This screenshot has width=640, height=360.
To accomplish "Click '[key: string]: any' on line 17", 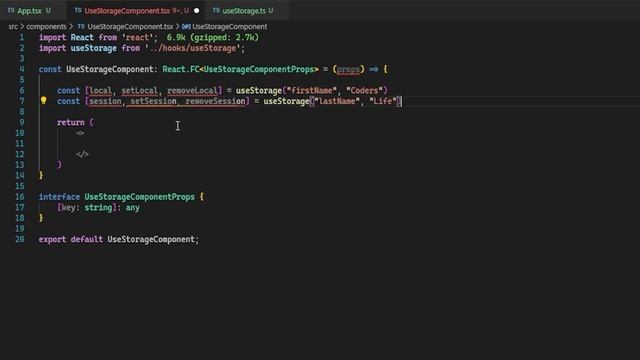I will [x=98, y=207].
